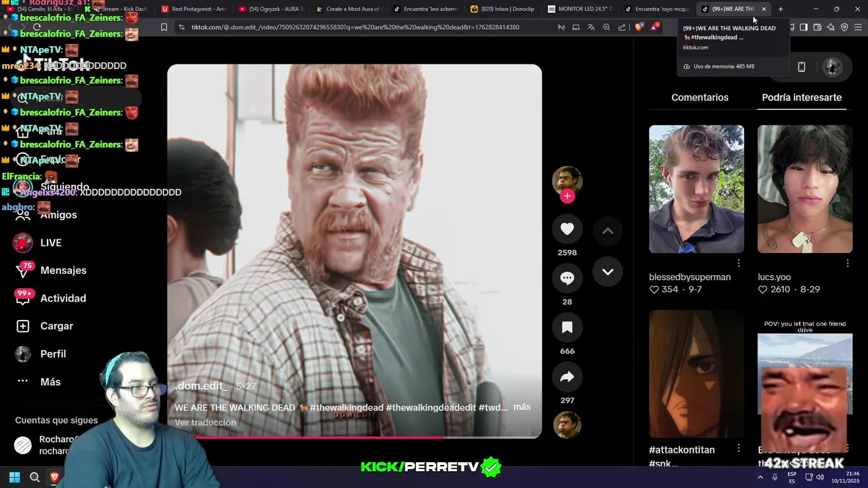Expand the caption with 'más'
The width and height of the screenshot is (868, 488).
pyautogui.click(x=522, y=407)
